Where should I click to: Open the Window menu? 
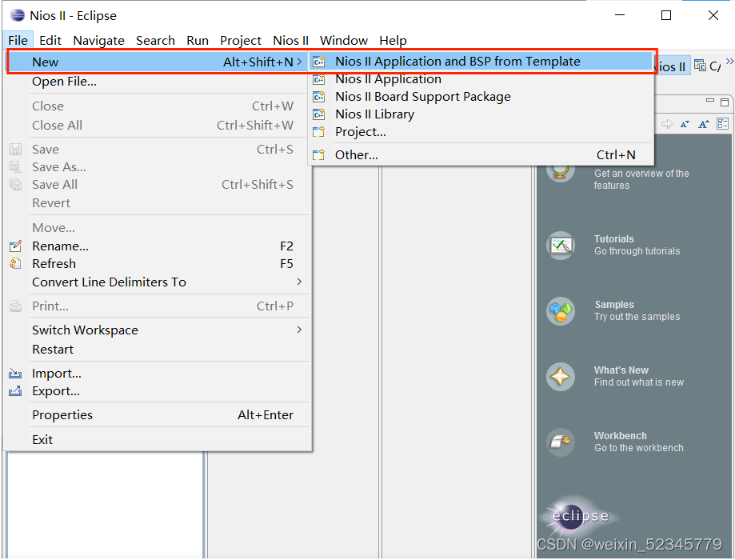[x=344, y=40]
